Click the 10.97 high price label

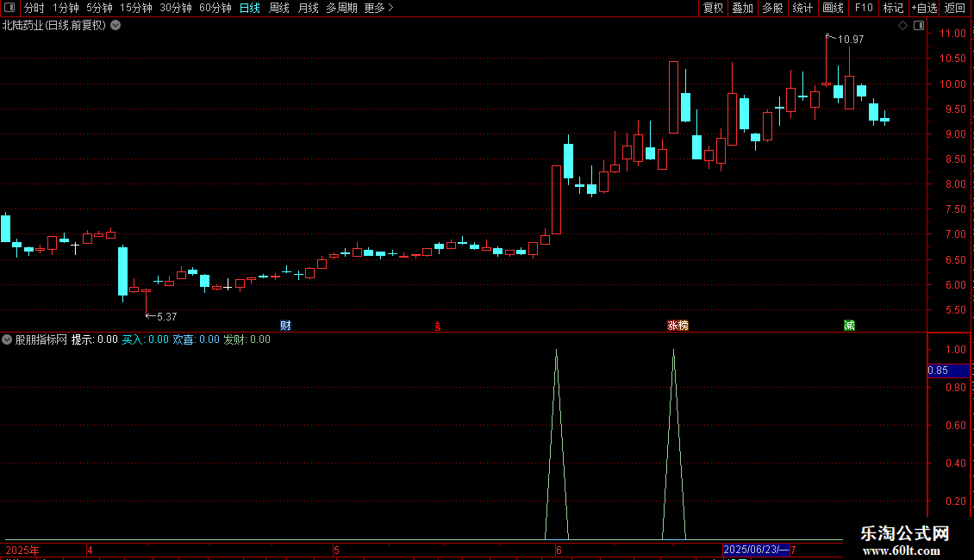pyautogui.click(x=851, y=40)
